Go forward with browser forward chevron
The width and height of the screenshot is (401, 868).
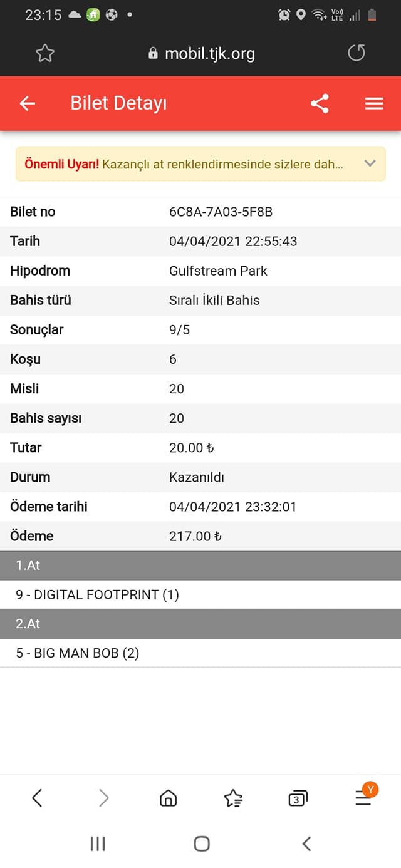tap(104, 797)
